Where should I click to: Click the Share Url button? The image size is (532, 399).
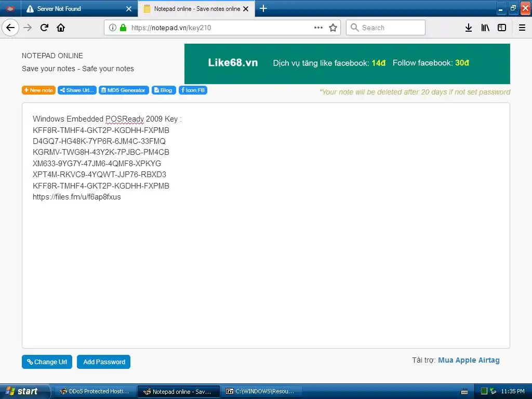tap(77, 90)
